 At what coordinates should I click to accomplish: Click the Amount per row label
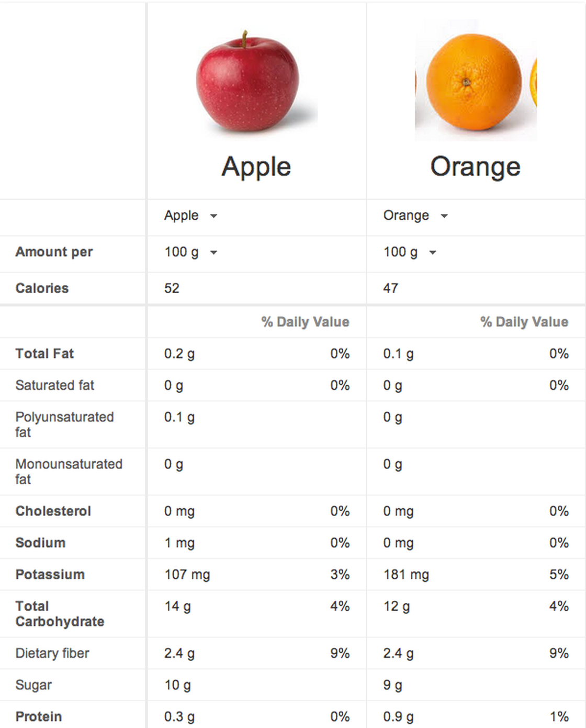click(x=54, y=252)
